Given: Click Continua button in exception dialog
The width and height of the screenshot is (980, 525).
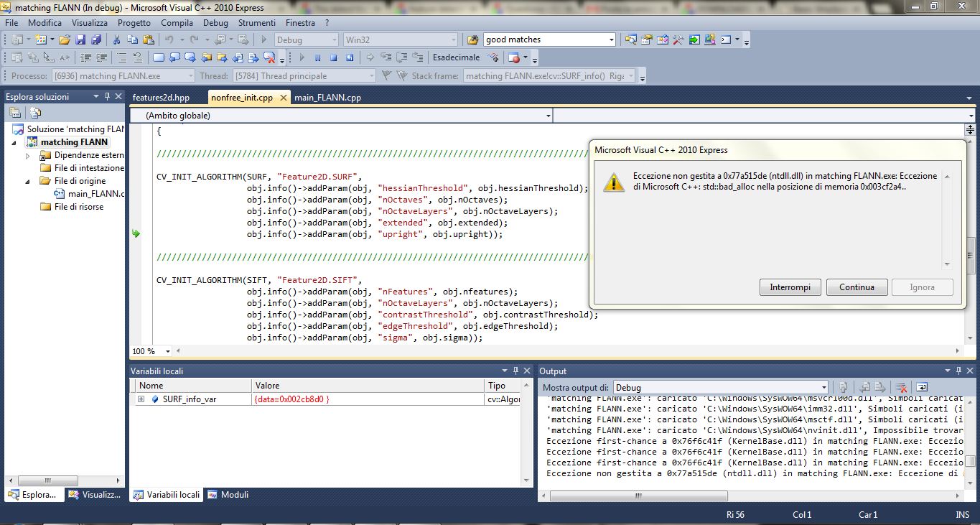Looking at the screenshot, I should [x=857, y=287].
